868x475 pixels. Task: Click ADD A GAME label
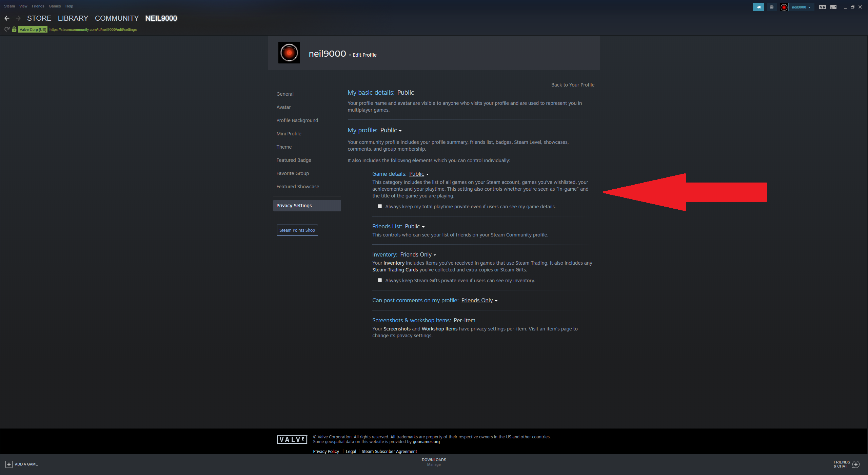point(26,464)
